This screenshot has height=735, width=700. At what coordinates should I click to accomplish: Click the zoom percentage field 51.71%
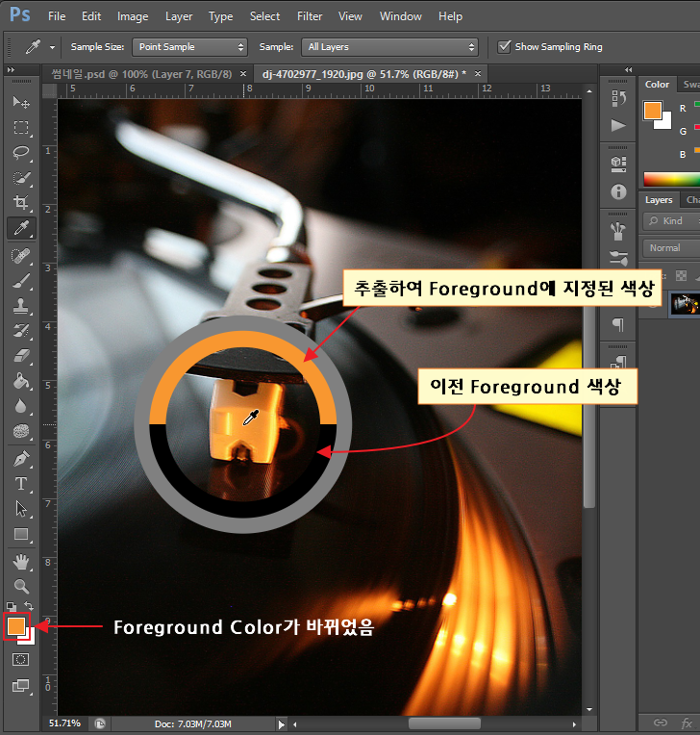(x=64, y=723)
